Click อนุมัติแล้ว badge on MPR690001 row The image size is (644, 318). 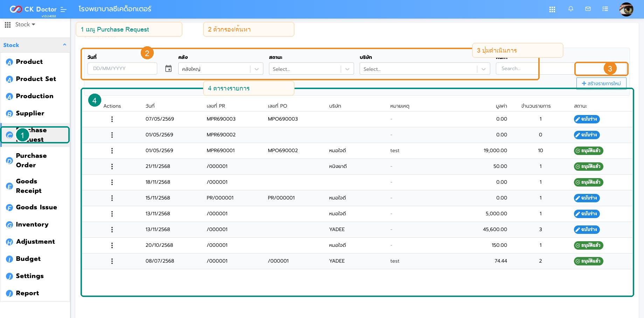[588, 151]
